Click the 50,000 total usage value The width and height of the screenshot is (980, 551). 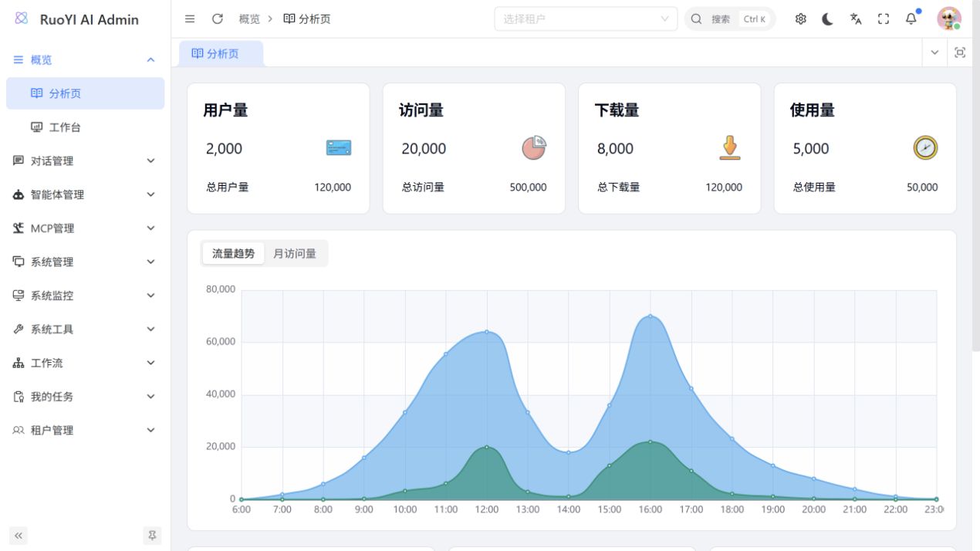(x=922, y=187)
